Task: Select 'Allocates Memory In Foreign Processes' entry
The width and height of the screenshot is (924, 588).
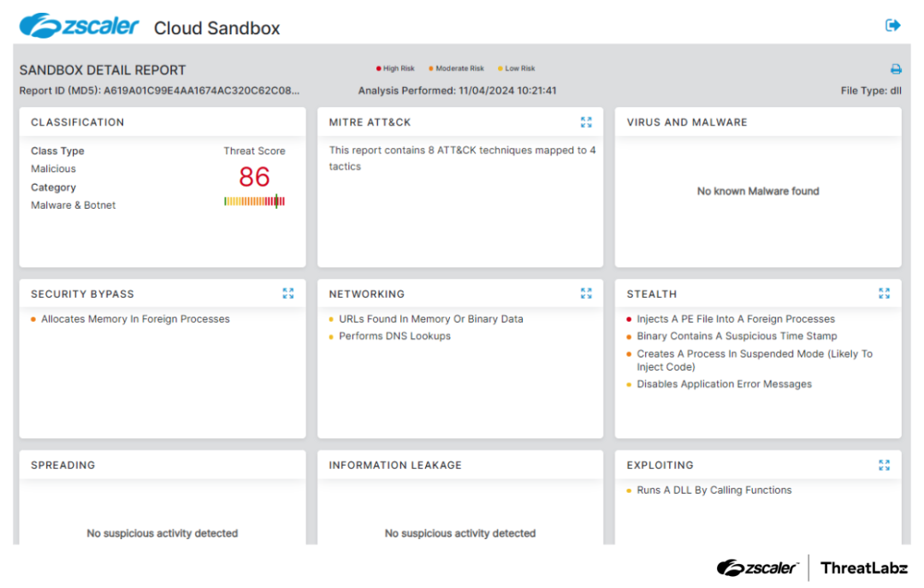Action: point(135,319)
